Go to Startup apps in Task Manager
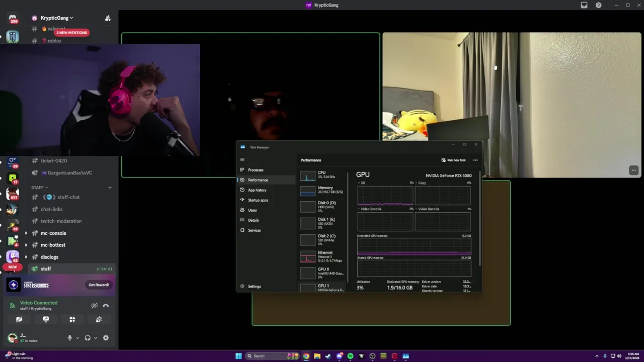The width and height of the screenshot is (644, 362). pyautogui.click(x=267, y=200)
